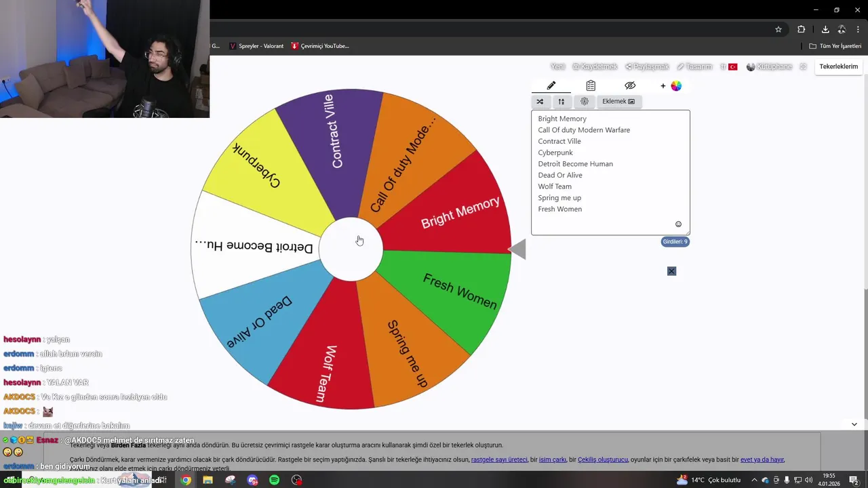Open the Kütüphane library
The image size is (868, 488).
point(769,66)
